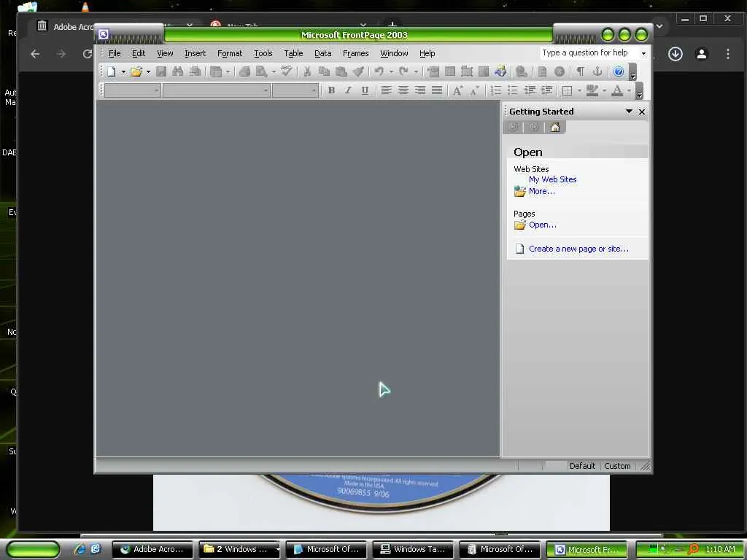Apply the Highlight color swatch
Image resolution: width=747 pixels, height=560 pixels.
point(592,90)
